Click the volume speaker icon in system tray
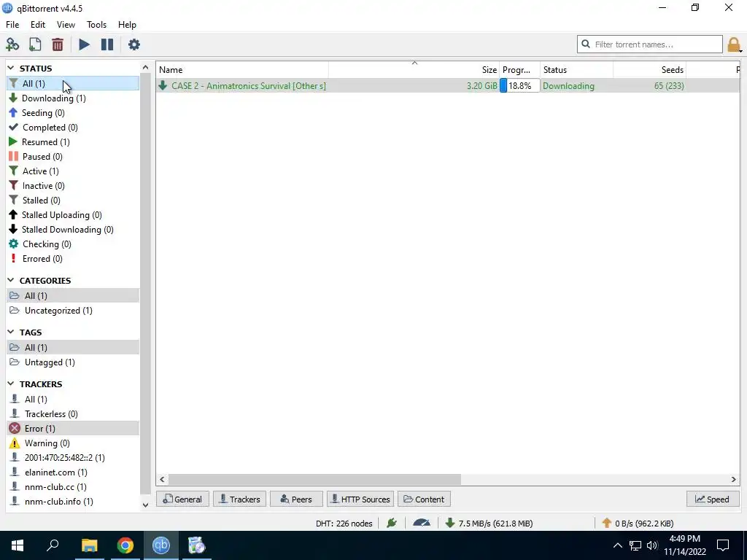Viewport: 747px width, 560px height. pos(651,545)
